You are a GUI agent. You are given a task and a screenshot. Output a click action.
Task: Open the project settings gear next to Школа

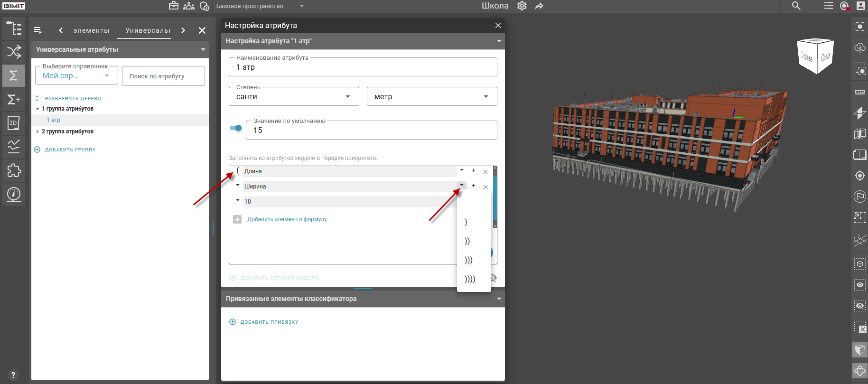click(522, 6)
